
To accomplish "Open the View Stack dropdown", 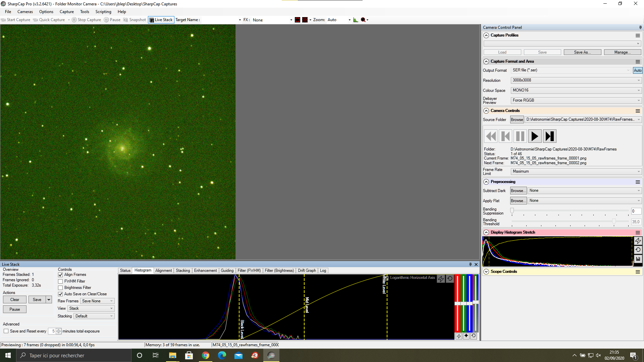I will click(91, 308).
